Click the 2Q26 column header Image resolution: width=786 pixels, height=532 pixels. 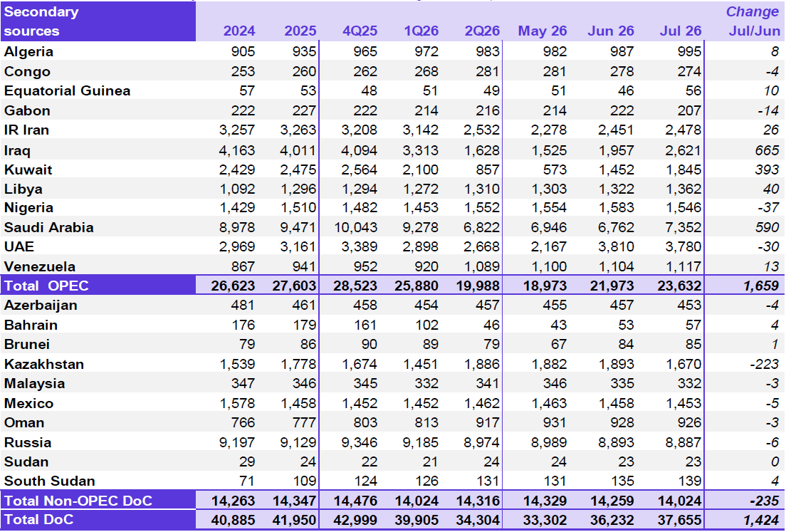coord(482,31)
